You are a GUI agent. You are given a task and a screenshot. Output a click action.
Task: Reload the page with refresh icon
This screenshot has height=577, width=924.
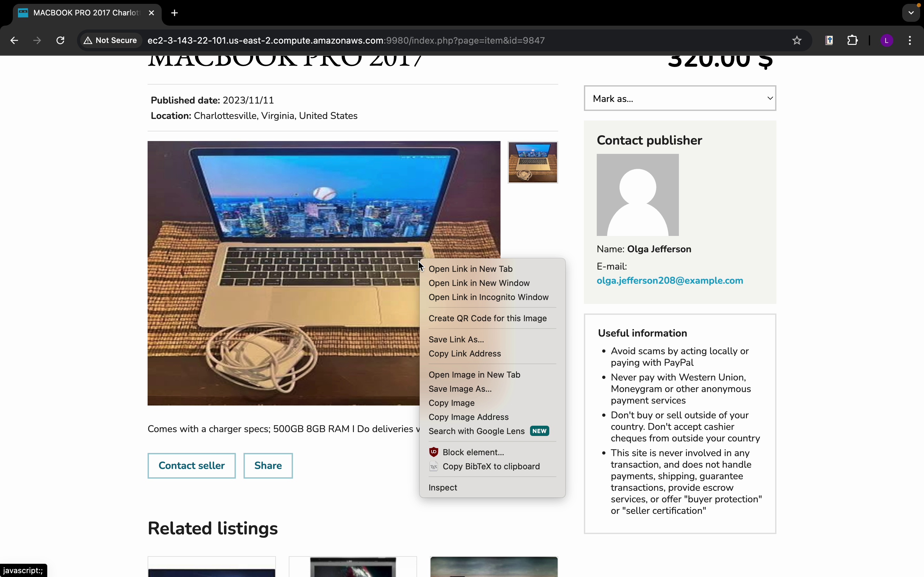click(x=60, y=40)
